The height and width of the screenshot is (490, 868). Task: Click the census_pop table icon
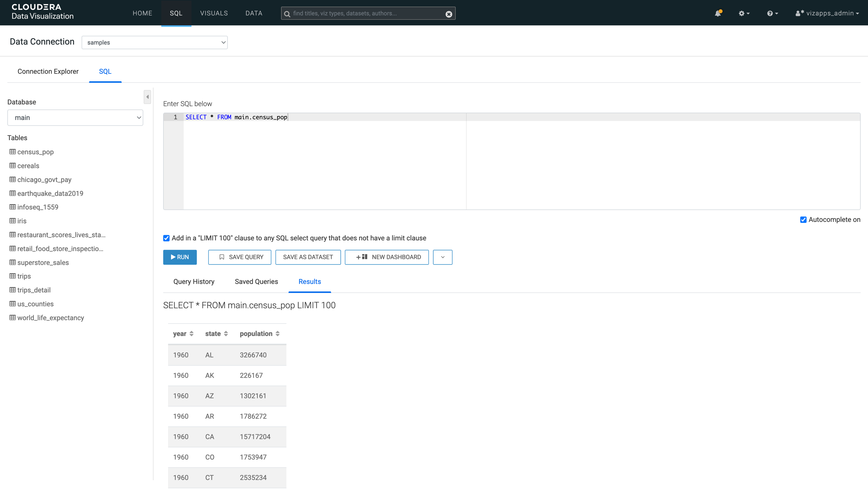point(13,152)
